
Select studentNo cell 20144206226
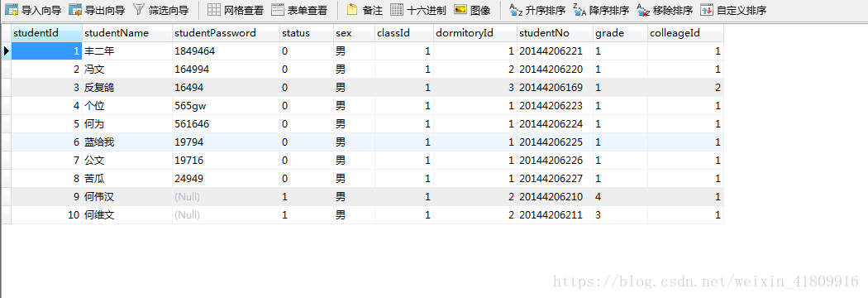[555, 161]
